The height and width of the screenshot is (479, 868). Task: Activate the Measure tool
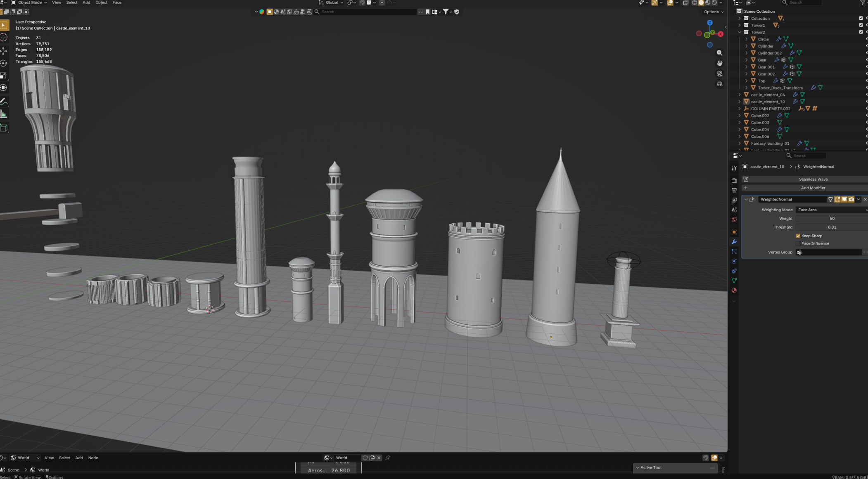pos(4,114)
